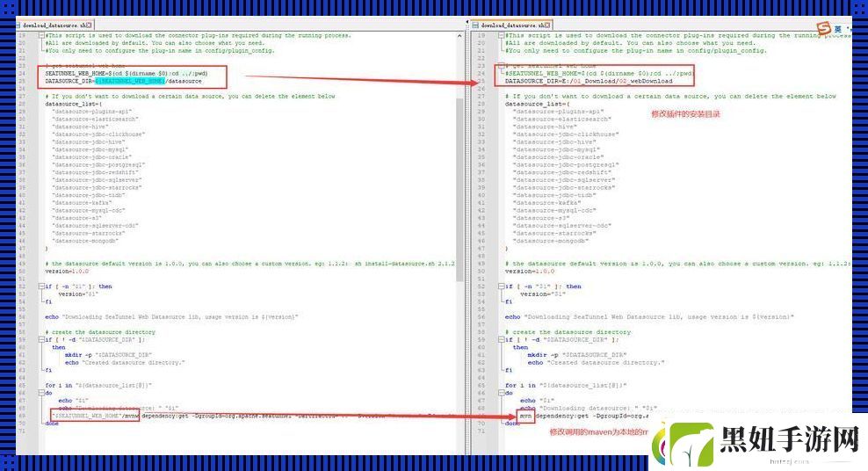Image resolution: width=868 pixels, height=471 pixels.
Task: Click "datasource-jdbc-clickhouse" in left pane
Action: tap(98, 134)
